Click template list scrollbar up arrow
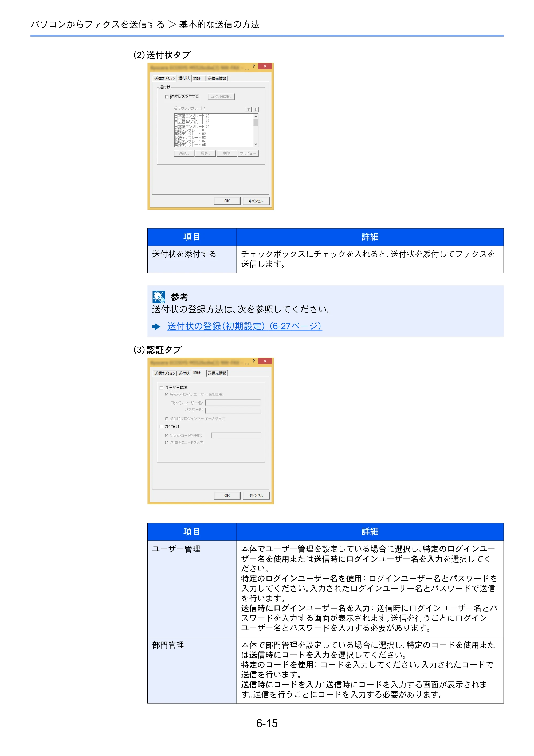Screen dimensions: 534x756 pyautogui.click(x=256, y=116)
